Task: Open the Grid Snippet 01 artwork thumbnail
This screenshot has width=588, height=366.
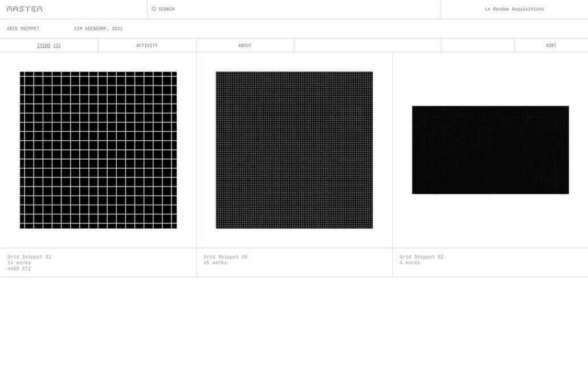Action: pos(98,150)
